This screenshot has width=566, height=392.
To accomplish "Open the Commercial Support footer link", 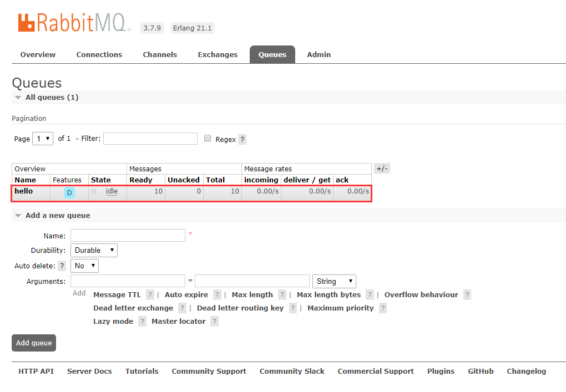I will (x=376, y=371).
